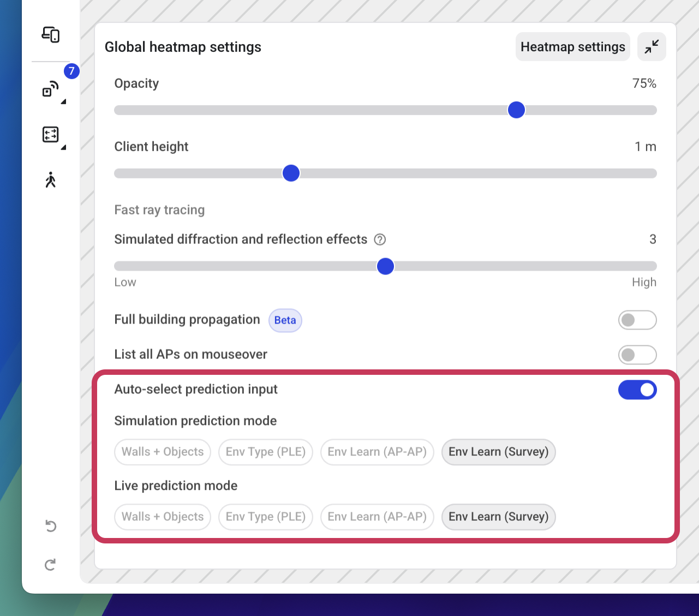Turn on List all APs on mouseover

pos(637,355)
